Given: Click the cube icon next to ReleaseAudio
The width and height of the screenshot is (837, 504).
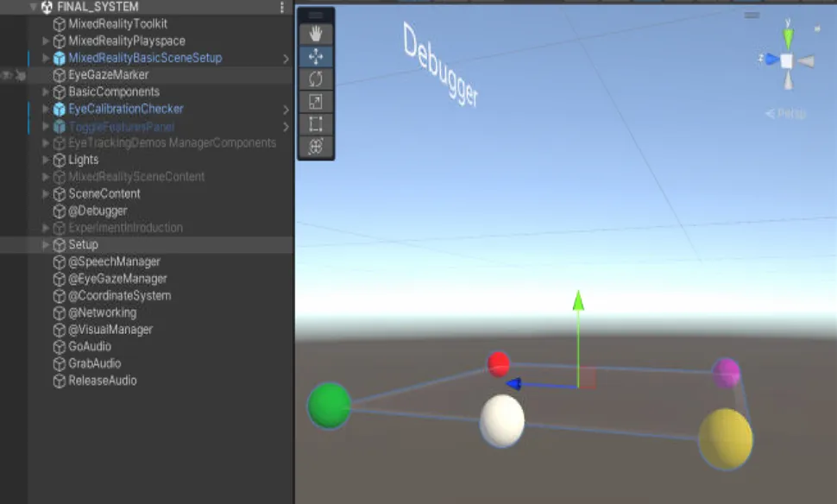Looking at the screenshot, I should pos(60,381).
